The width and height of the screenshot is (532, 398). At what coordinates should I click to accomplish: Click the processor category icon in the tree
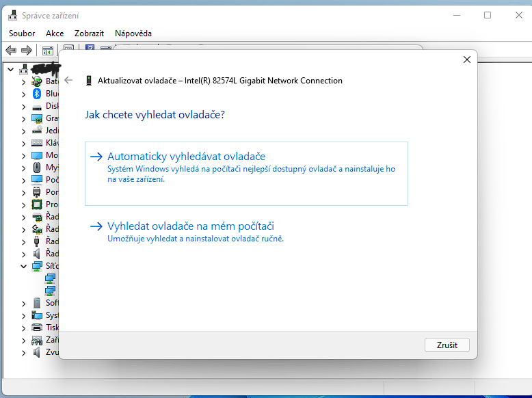[37, 204]
